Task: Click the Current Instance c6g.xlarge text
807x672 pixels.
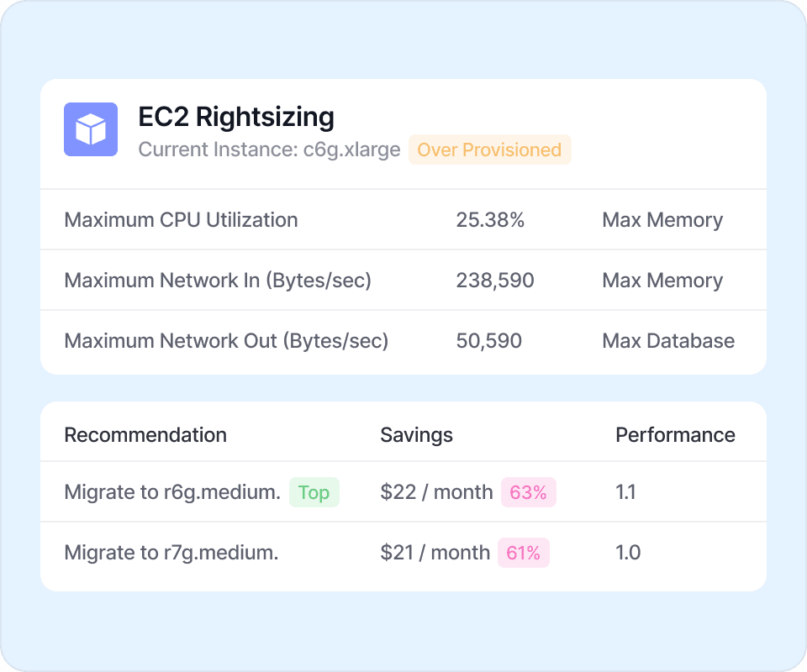Action: coord(269,150)
